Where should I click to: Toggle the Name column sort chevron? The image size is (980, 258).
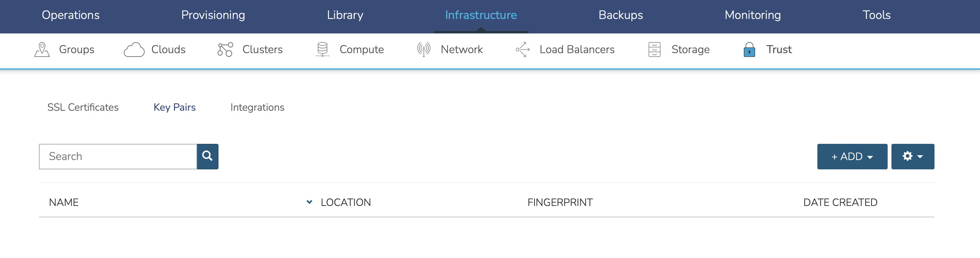309,202
